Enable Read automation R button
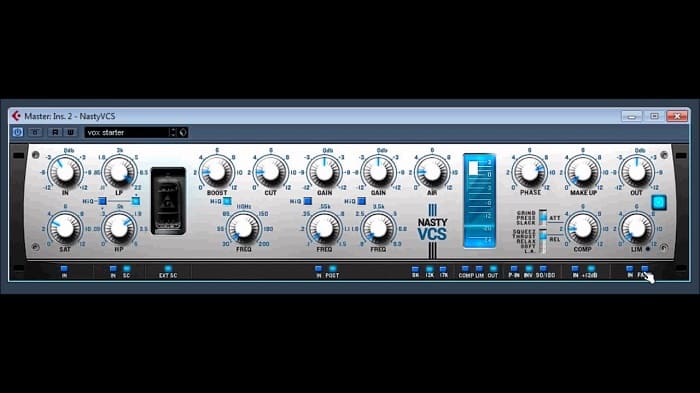 55,132
